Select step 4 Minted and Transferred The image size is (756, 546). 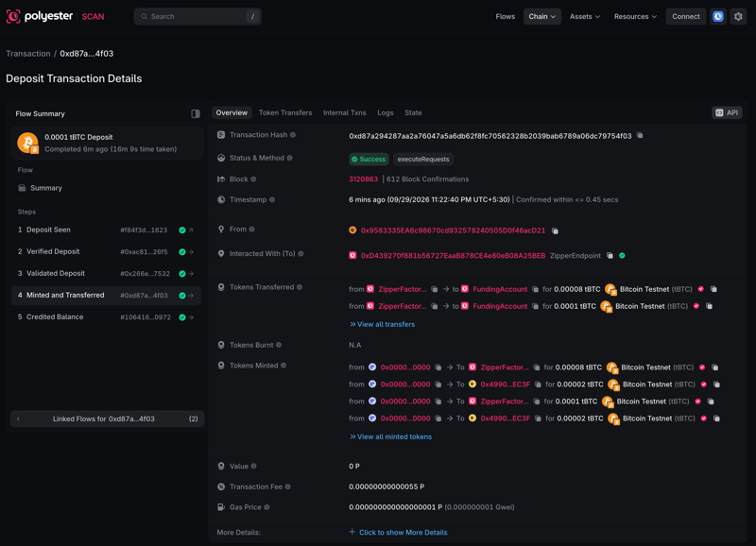(x=106, y=296)
